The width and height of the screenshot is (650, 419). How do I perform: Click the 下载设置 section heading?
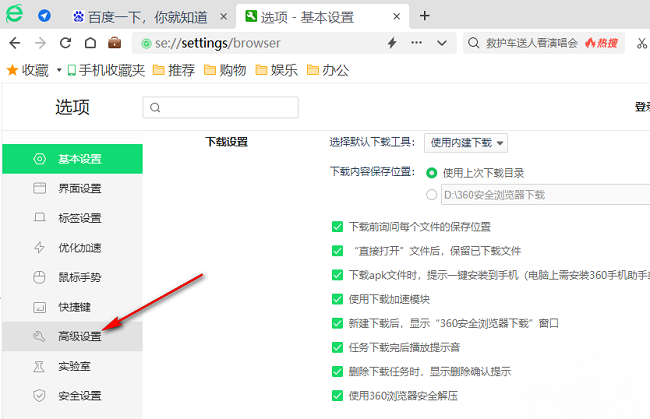coord(226,142)
